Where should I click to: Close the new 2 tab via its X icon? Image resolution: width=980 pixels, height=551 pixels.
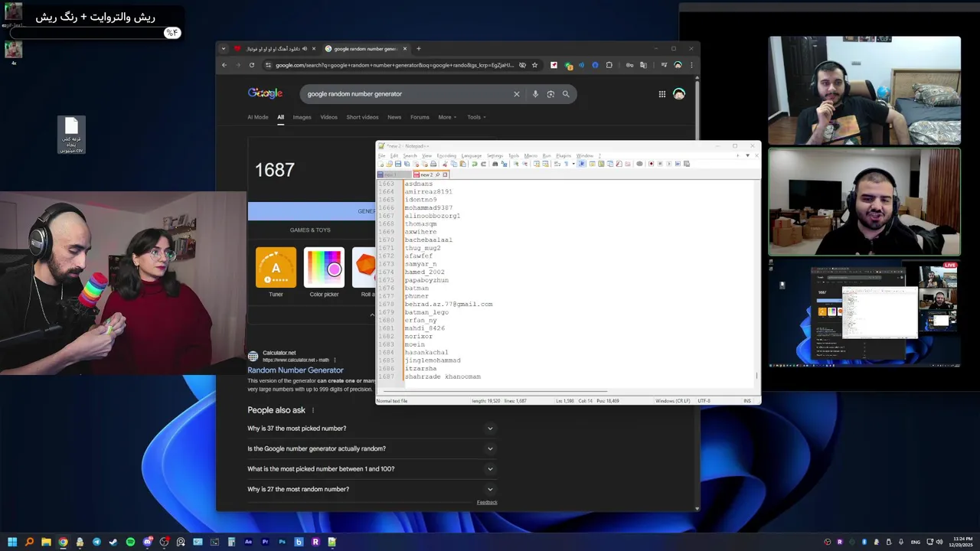(x=445, y=175)
